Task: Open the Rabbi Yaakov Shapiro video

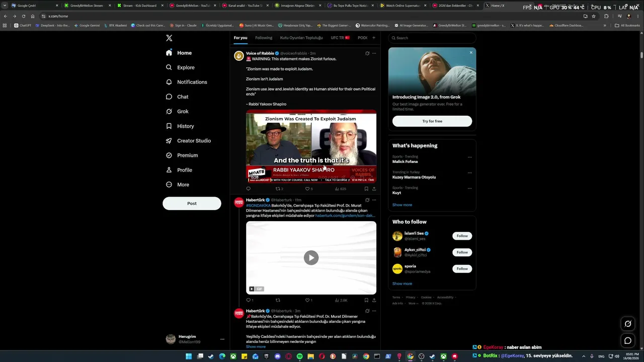Action: coord(311,146)
